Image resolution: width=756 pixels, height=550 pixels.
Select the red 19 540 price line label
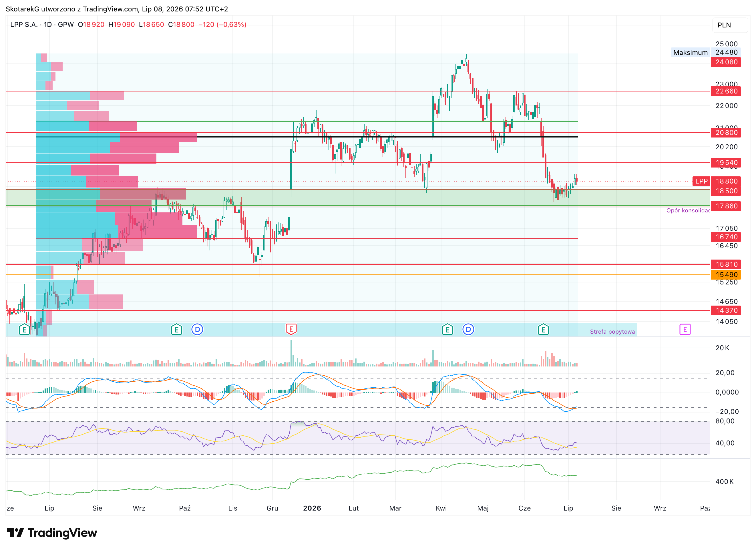[726, 163]
